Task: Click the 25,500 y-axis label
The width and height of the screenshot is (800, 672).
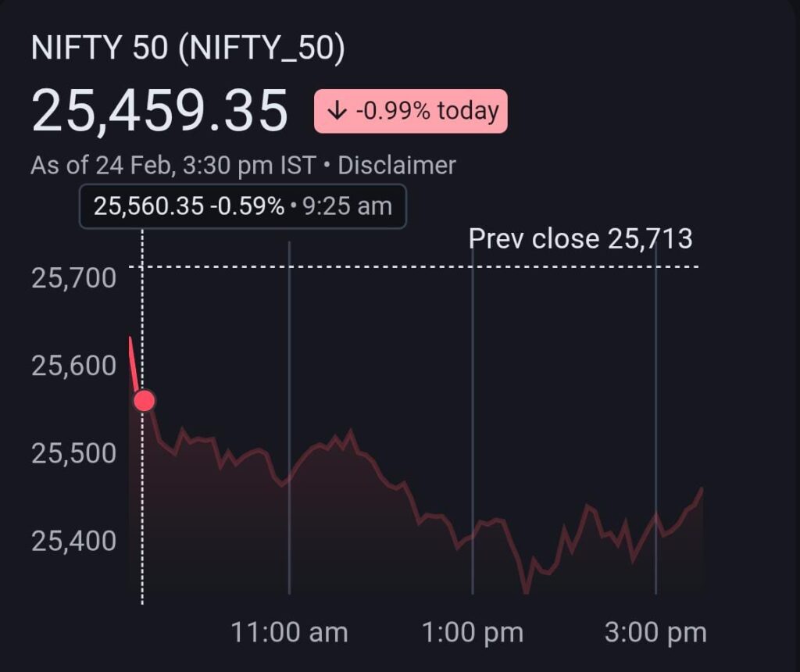Action: click(73, 453)
